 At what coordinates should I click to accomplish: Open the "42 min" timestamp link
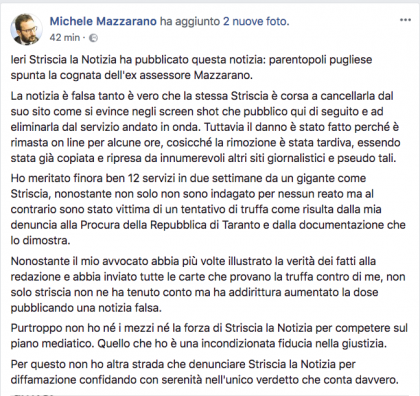[65, 37]
